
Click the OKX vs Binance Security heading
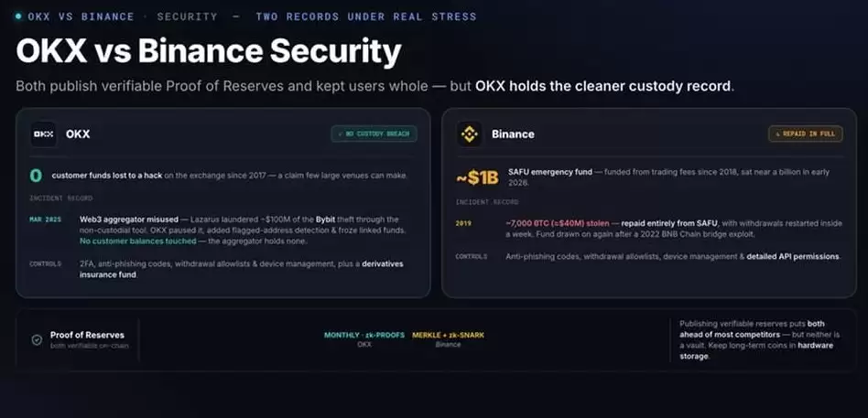click(x=208, y=51)
